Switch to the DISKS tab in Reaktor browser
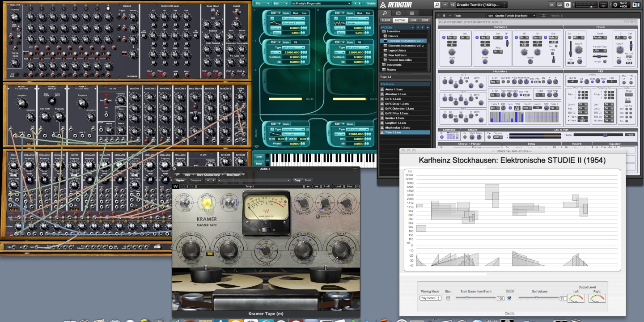 pos(425,20)
